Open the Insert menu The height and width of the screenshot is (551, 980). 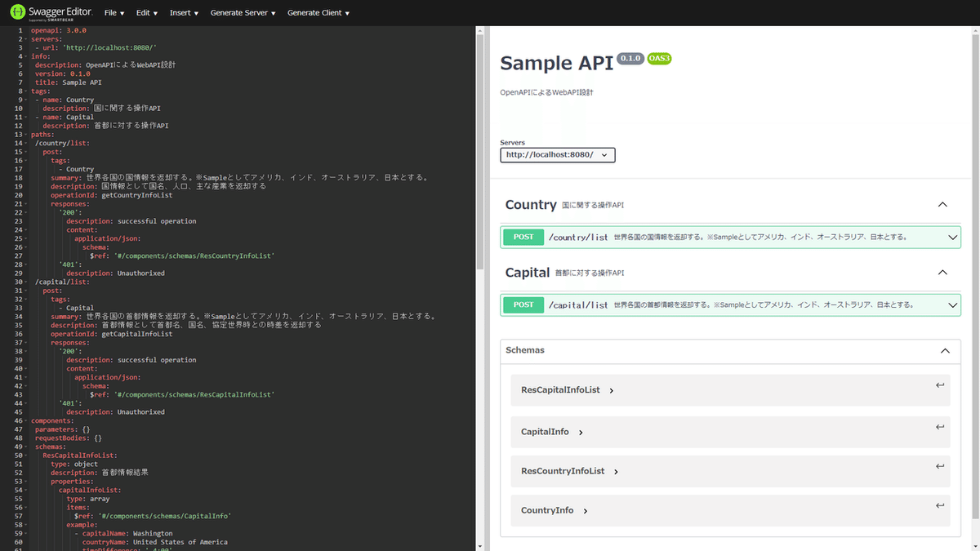click(185, 13)
